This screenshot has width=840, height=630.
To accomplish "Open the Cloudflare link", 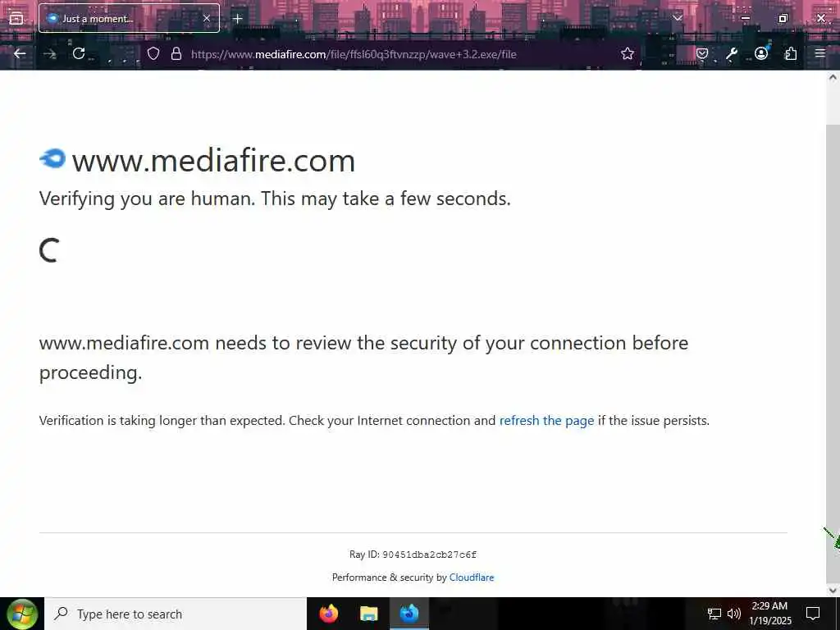I will click(472, 577).
